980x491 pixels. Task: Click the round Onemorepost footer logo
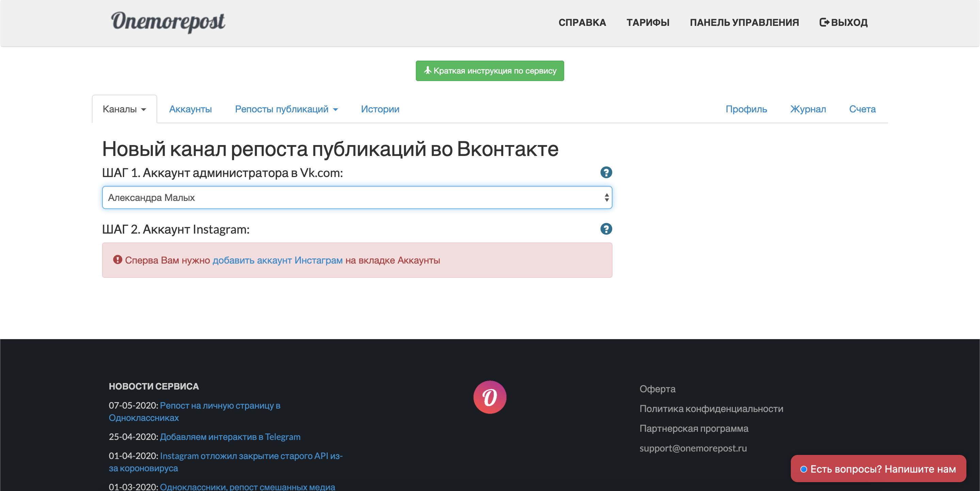pos(490,397)
